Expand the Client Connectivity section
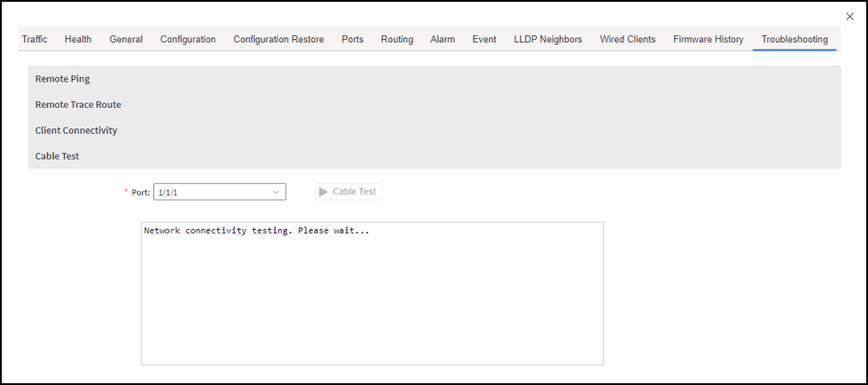Viewport: 868px width, 385px height. click(434, 131)
